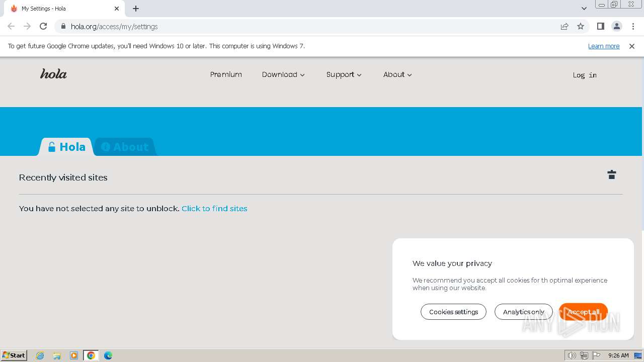Show desktop via taskbar corner button

(638, 355)
